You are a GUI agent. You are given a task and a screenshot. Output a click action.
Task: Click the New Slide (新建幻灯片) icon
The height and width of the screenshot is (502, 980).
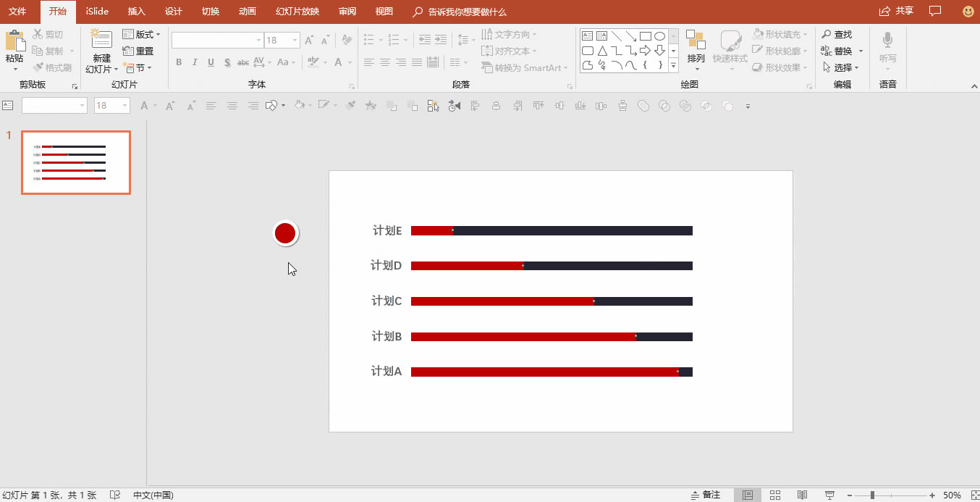(x=101, y=41)
